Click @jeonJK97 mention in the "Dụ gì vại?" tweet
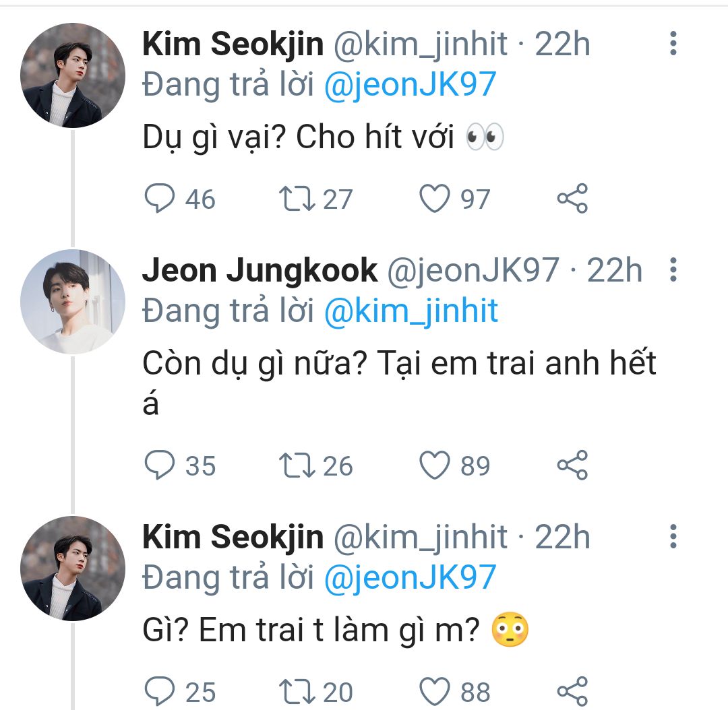Viewport: 728px width, 710px height. point(410,86)
